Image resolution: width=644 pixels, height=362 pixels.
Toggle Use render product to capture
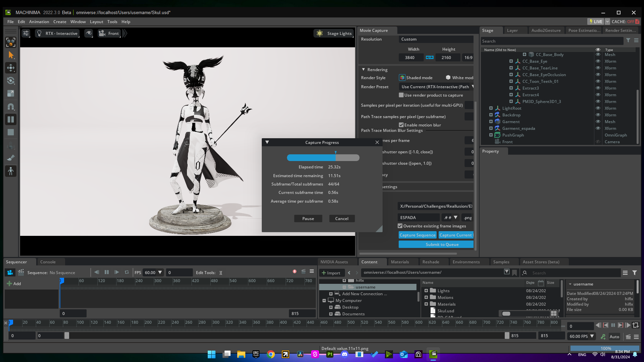pos(401,95)
